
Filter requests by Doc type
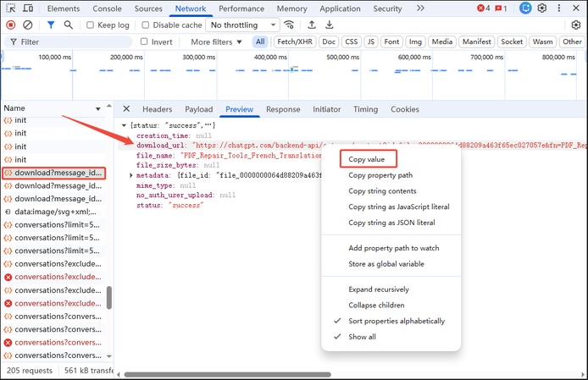pyautogui.click(x=329, y=41)
